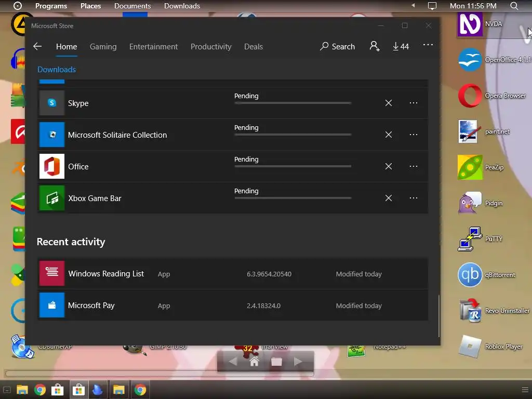Expand the hidden tray arrow in the top panel

[x=413, y=5]
